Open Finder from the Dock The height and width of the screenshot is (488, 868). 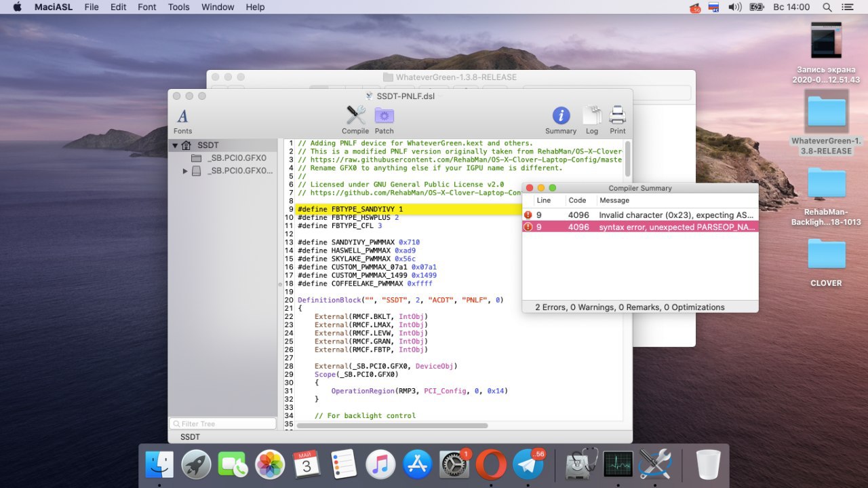160,465
